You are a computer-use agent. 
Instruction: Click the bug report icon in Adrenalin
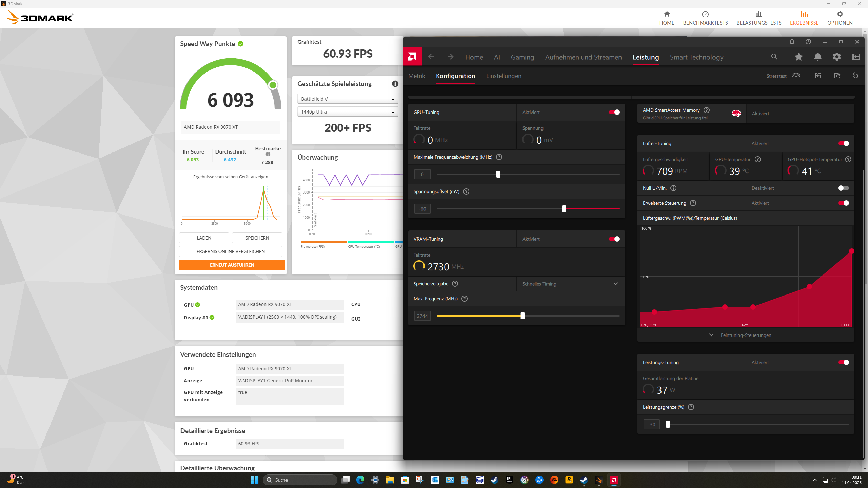792,42
